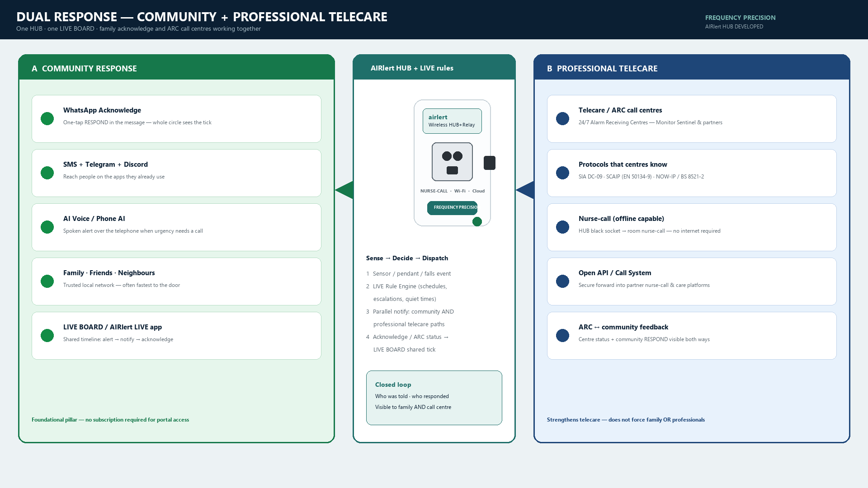Click the green dot beside LIVE BOARD / AIRlert LIVE app
This screenshot has height=488, width=868.
click(x=47, y=336)
